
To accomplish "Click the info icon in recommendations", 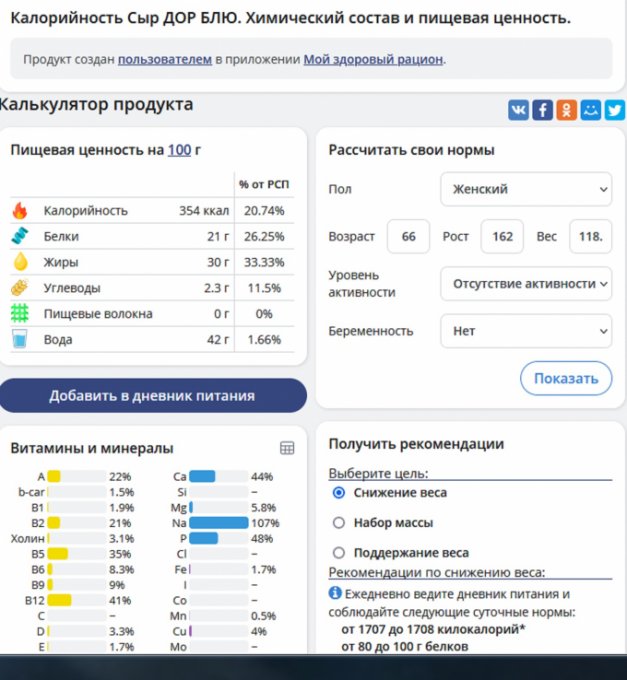I will coord(334,593).
